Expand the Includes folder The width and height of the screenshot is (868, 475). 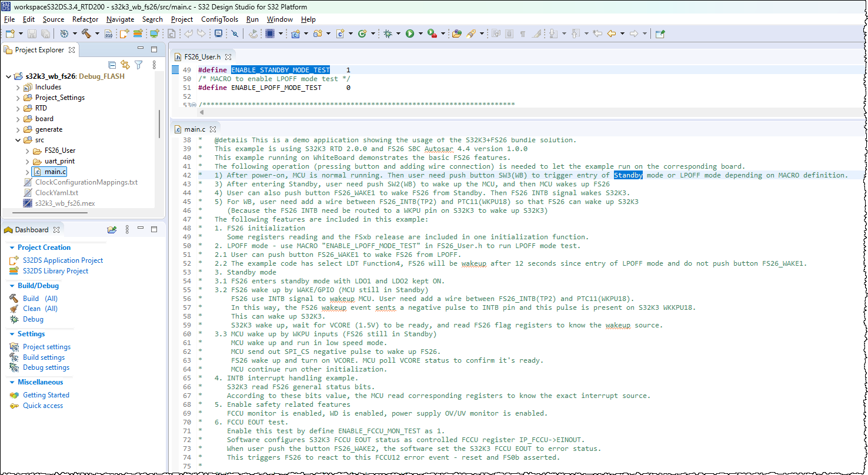click(x=18, y=87)
